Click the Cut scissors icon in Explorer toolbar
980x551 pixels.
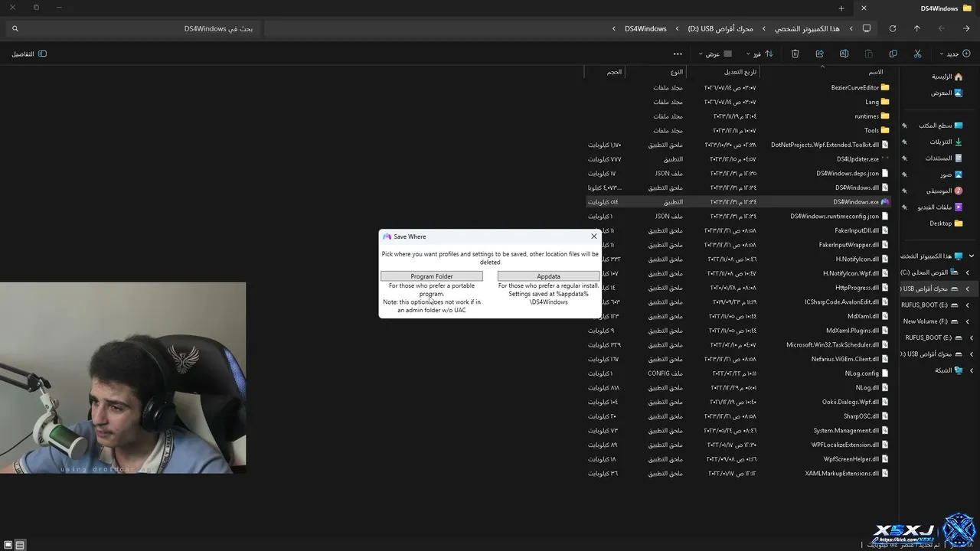pos(917,54)
